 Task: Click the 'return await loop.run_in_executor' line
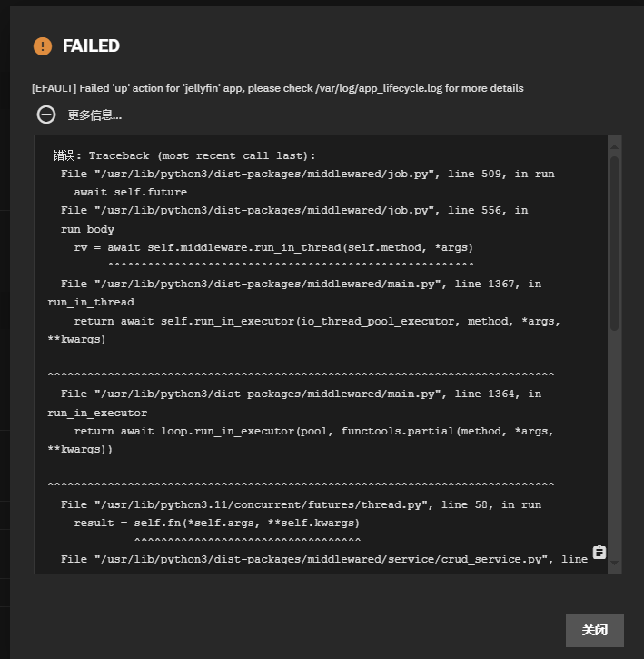(x=301, y=440)
